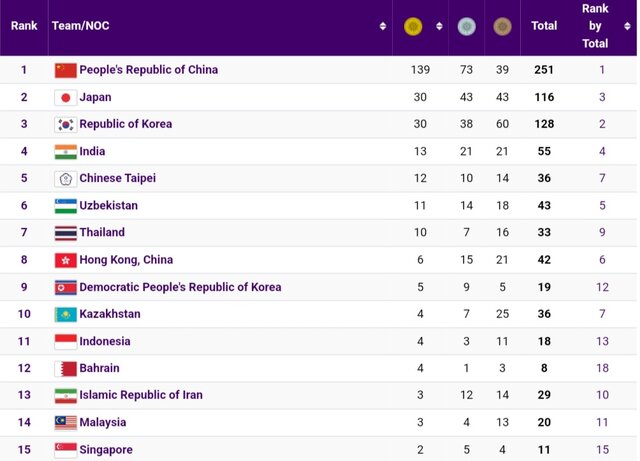Open the Chinese Taipei team link

coord(117,178)
